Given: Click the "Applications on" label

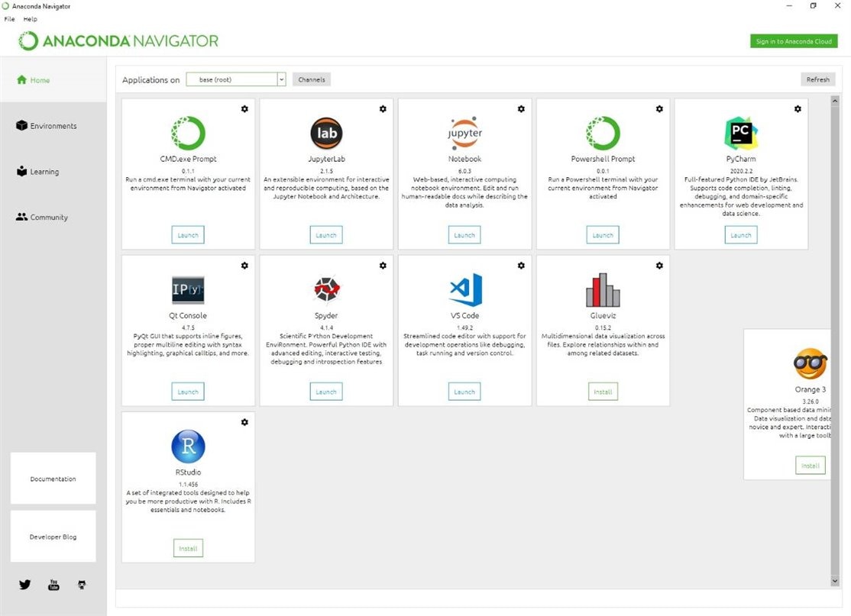Looking at the screenshot, I should [151, 79].
